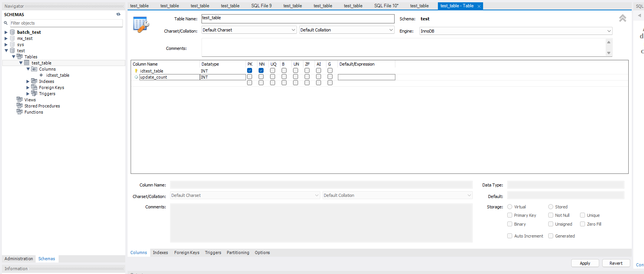Collapse the table header with the double-arrow icon
Screen dimensions: 644x274
coord(623,18)
